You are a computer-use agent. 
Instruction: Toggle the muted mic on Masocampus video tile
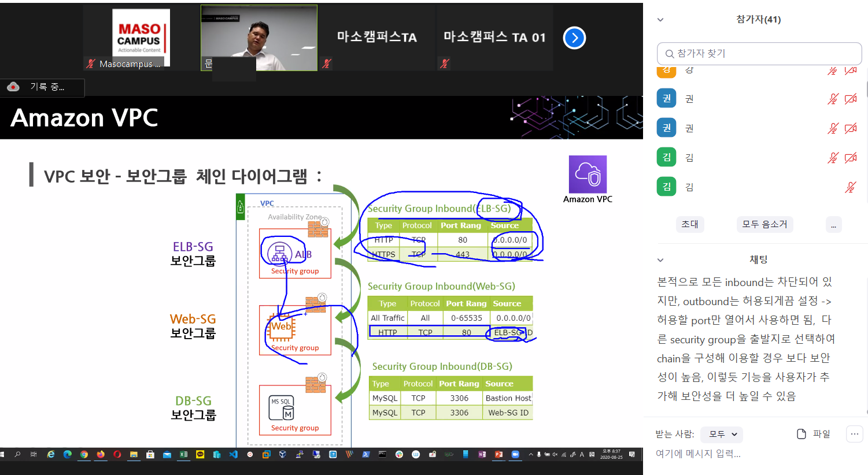pos(90,64)
